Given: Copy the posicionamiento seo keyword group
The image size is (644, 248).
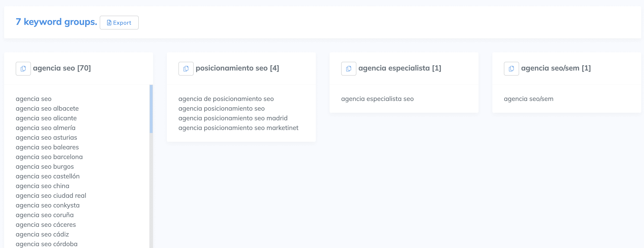Looking at the screenshot, I should point(186,69).
